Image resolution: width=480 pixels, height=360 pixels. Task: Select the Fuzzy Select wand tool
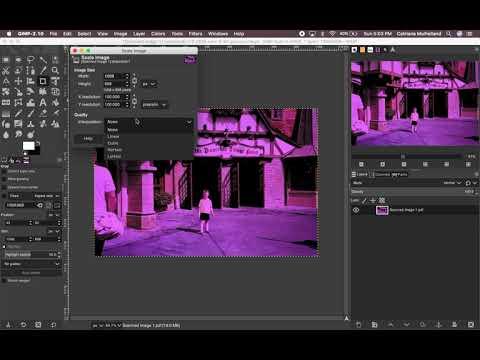(x=43, y=60)
